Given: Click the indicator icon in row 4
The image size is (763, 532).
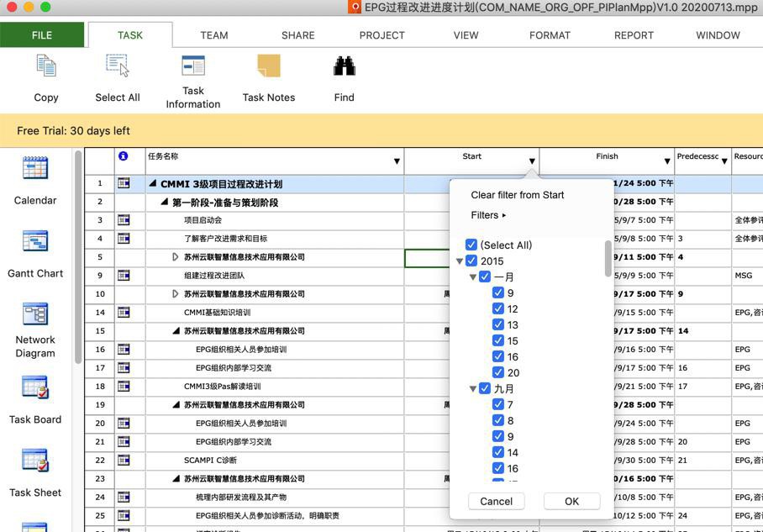Looking at the screenshot, I should point(124,239).
